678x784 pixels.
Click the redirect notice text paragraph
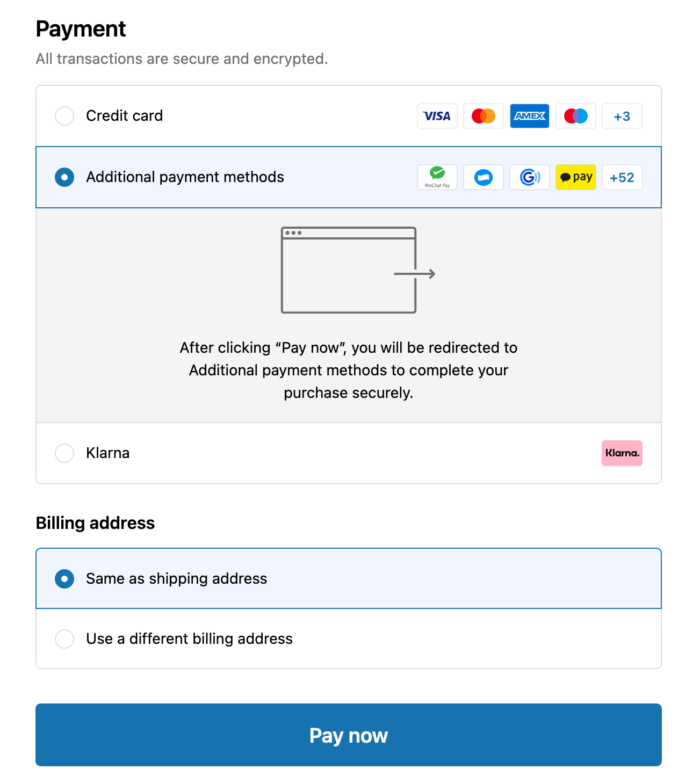click(348, 371)
